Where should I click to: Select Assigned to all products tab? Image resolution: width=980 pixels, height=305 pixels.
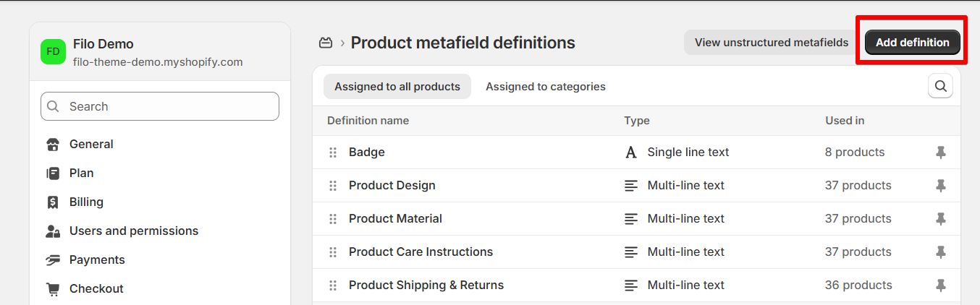[397, 87]
